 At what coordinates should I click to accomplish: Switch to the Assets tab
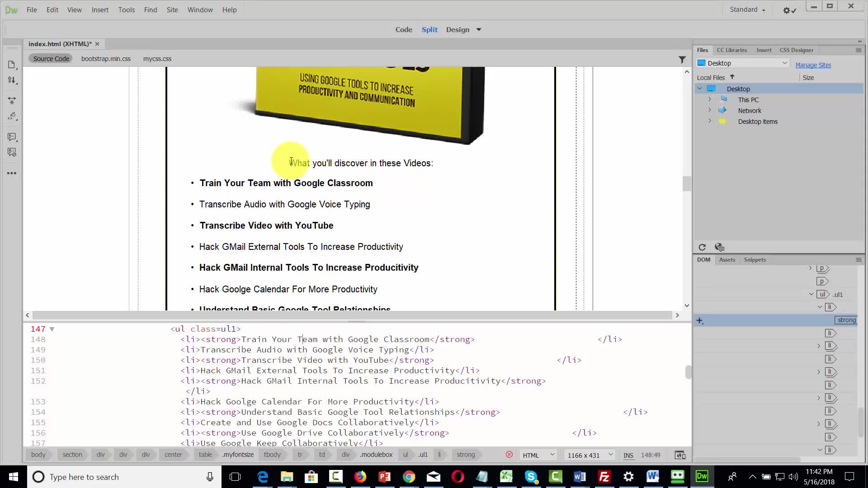[x=727, y=260]
